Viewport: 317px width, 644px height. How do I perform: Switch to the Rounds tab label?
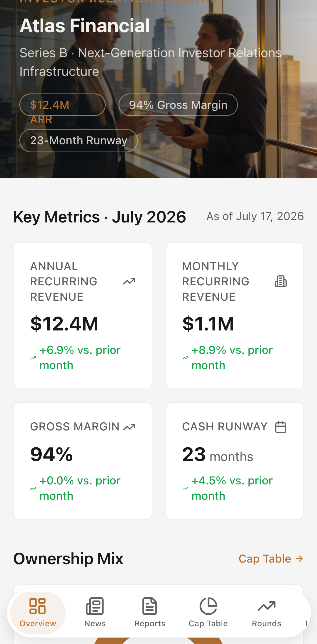(x=267, y=624)
